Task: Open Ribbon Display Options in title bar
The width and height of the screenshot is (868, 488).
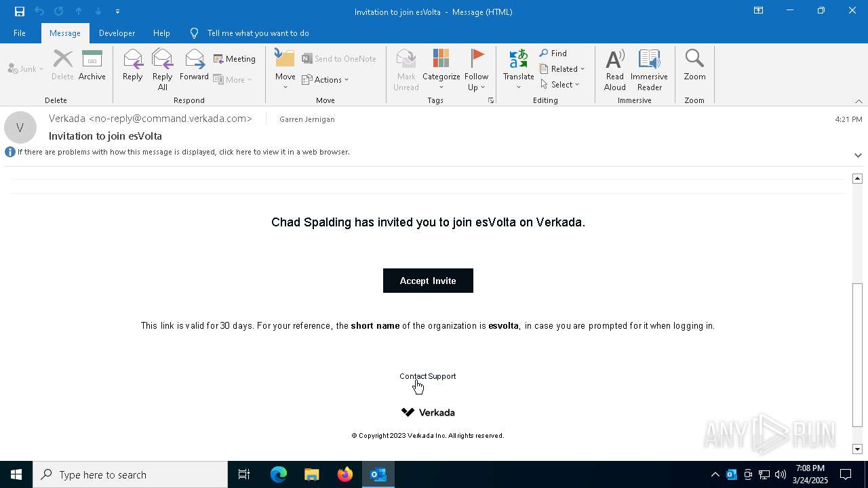Action: [x=758, y=11]
